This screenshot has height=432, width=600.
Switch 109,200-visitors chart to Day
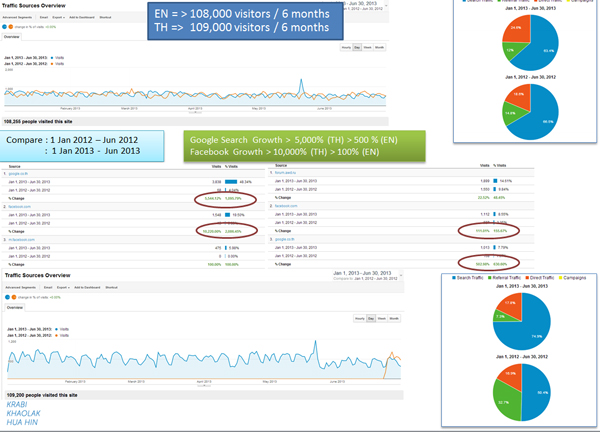[371, 318]
